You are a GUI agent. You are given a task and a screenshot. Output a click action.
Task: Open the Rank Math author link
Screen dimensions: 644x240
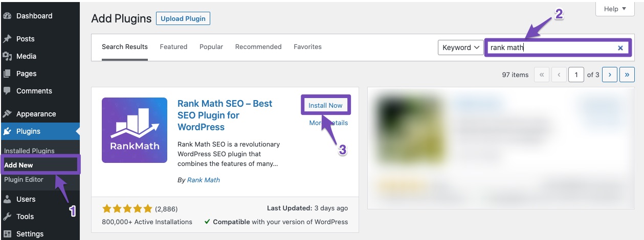[x=203, y=180]
